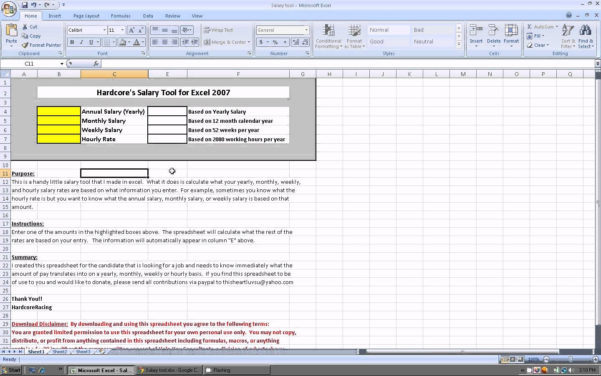Open Conditional Formatting menu
The width and height of the screenshot is (601, 376).
(328, 36)
